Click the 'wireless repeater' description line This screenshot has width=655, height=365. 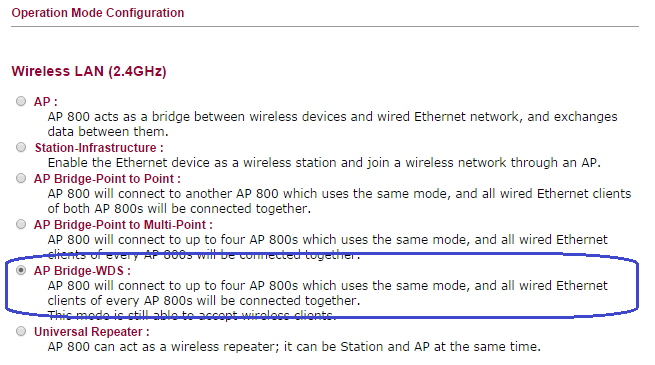[x=294, y=347]
